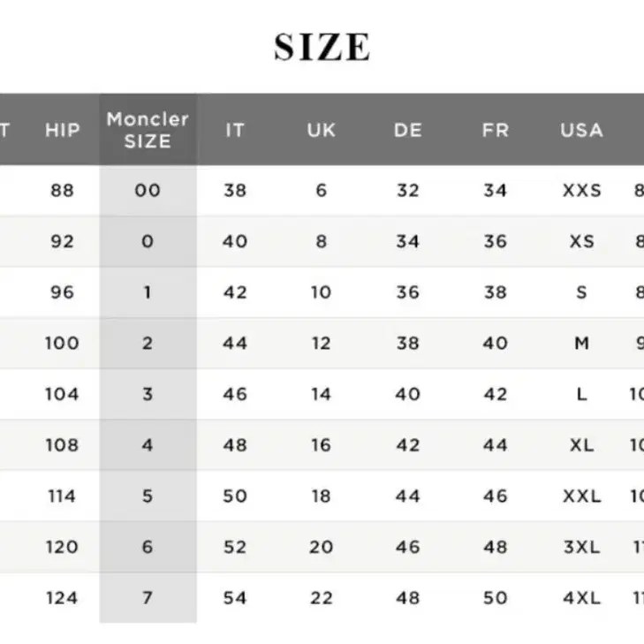The height and width of the screenshot is (644, 644).
Task: Select Moncler size 00 cell
Action: tap(148, 191)
